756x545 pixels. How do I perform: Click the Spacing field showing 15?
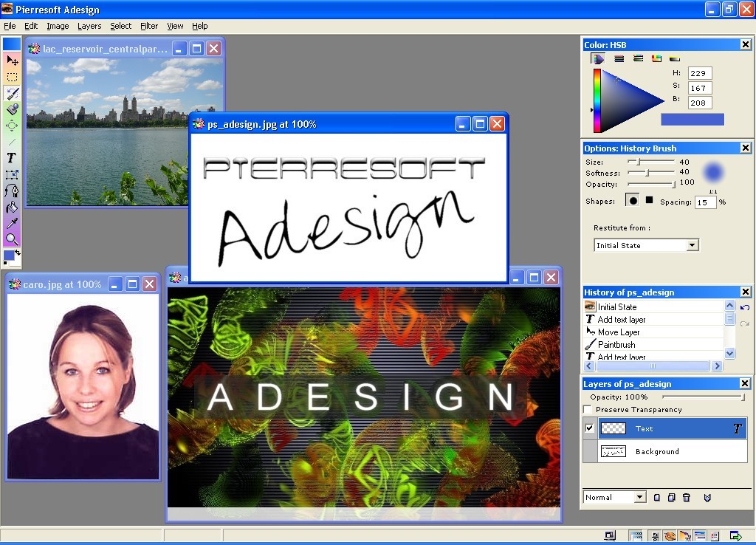click(x=705, y=202)
